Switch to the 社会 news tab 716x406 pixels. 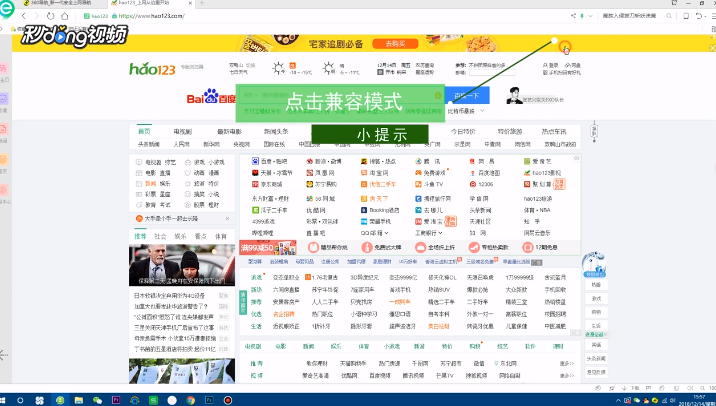[x=160, y=236]
